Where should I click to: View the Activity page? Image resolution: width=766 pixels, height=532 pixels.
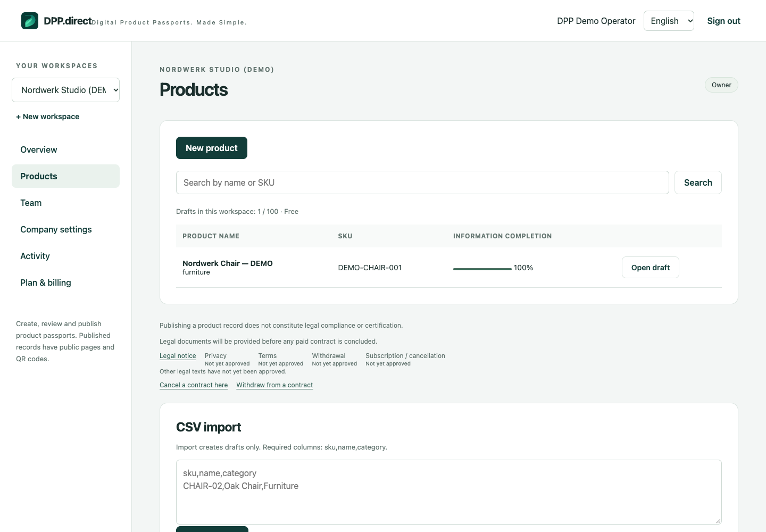point(65,256)
